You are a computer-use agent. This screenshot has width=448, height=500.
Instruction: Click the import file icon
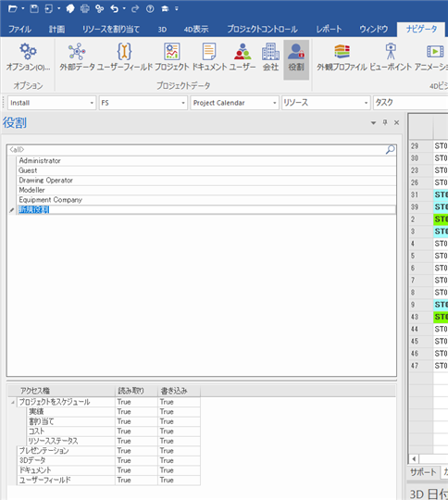49,8
